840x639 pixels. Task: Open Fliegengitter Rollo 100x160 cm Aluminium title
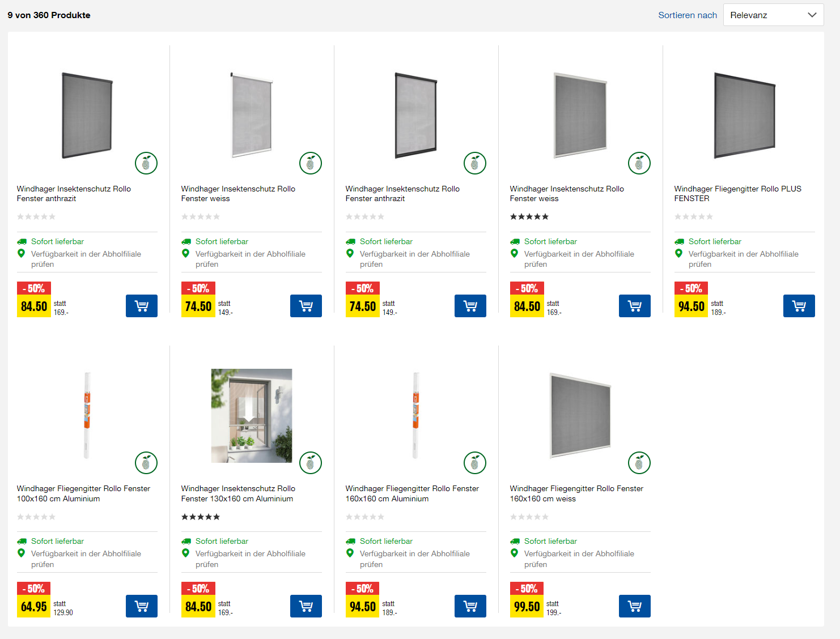(x=83, y=493)
